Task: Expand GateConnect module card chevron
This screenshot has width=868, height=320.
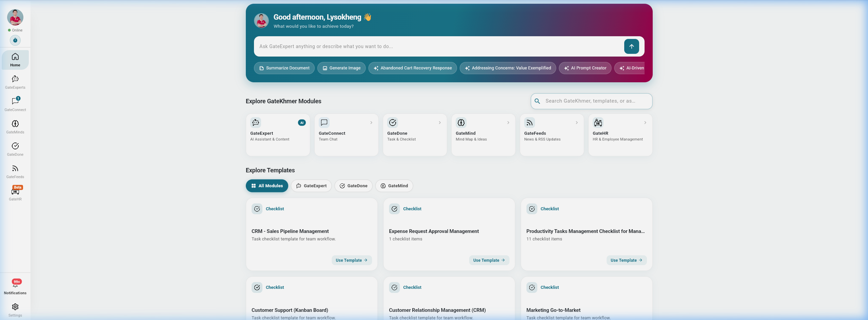Action: [371, 123]
